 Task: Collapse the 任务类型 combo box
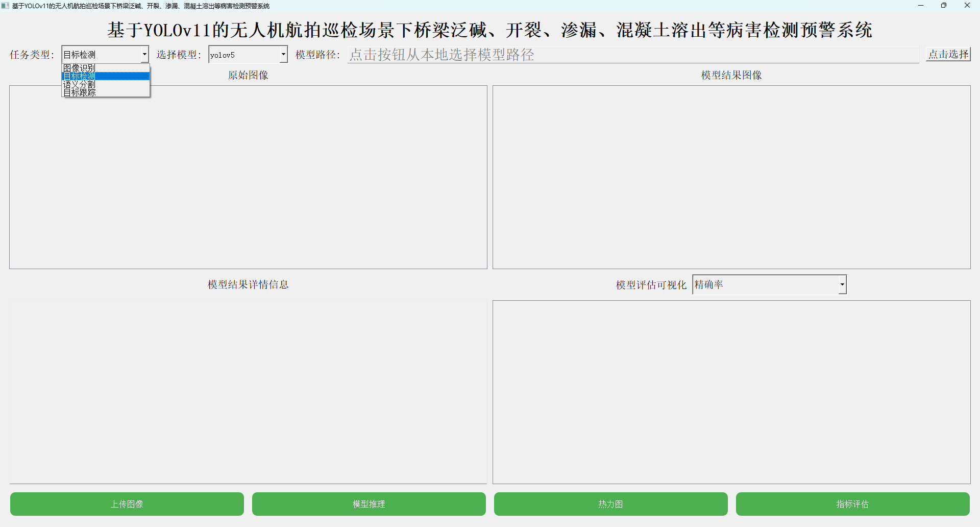144,54
